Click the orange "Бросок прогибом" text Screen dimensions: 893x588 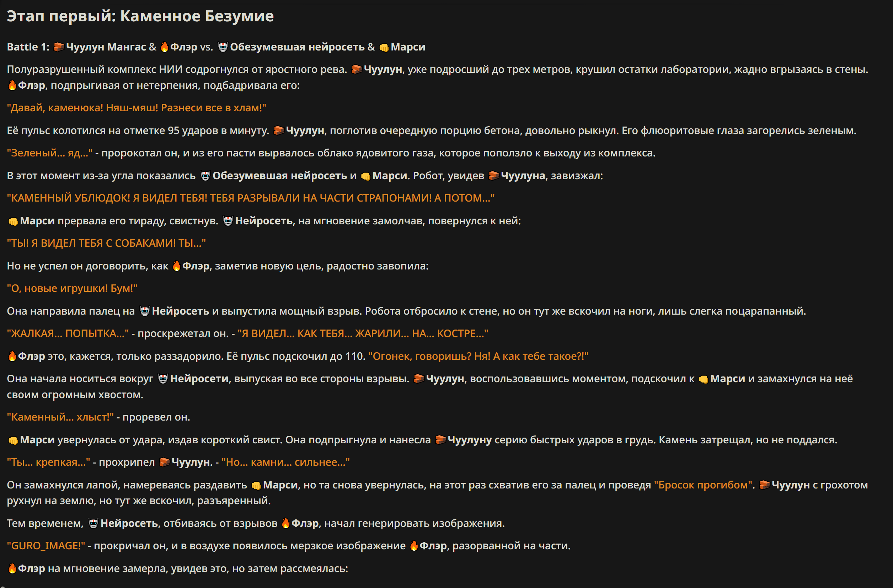703,485
